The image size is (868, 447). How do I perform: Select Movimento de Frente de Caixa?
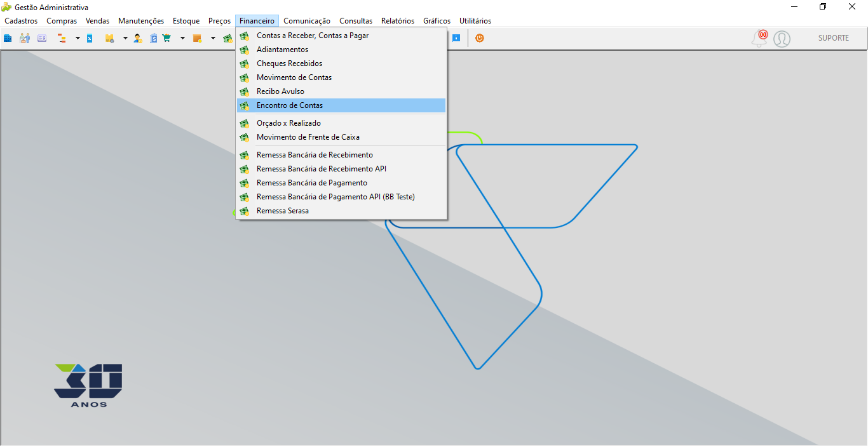(341, 137)
